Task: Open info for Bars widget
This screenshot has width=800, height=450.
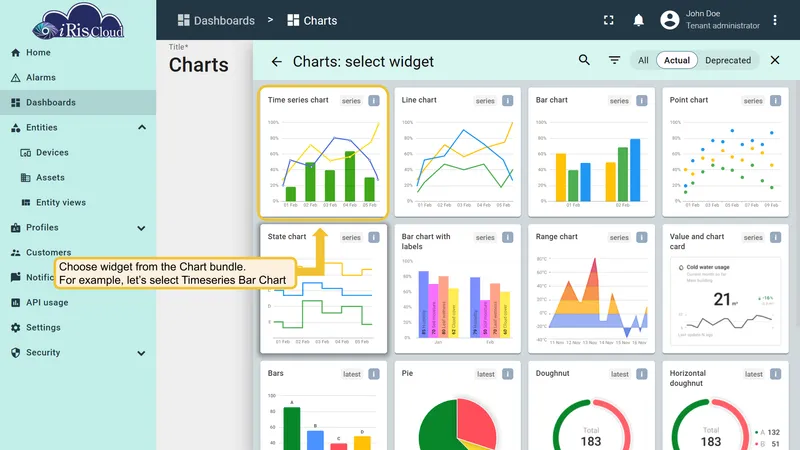Action: (374, 374)
